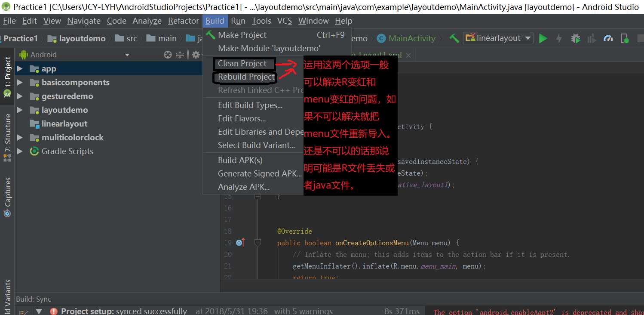Run the app with the green play button

click(543, 38)
